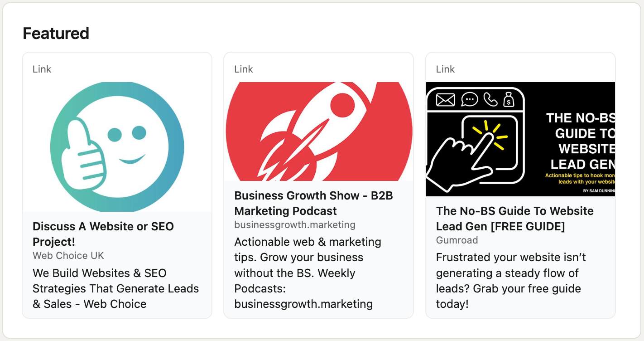Click the speech bubble icon on the black card

click(470, 99)
